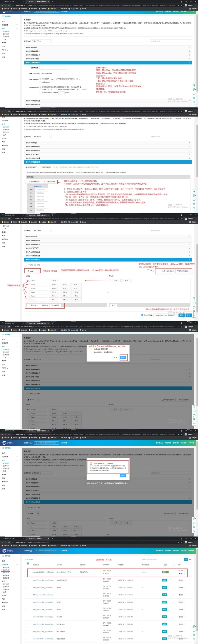The width and height of the screenshot is (198, 644).
Task: Click the 全选 button under the sample pool
Action: coord(113,305)
